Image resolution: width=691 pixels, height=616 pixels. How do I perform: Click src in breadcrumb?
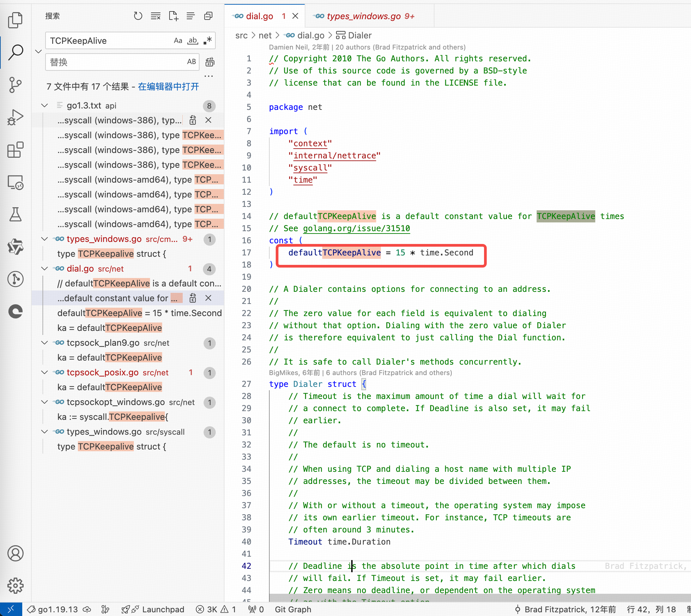pyautogui.click(x=241, y=35)
